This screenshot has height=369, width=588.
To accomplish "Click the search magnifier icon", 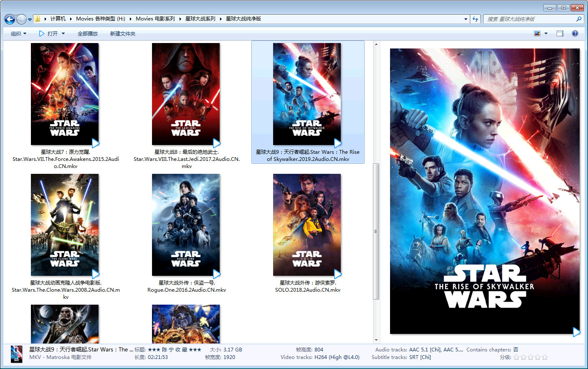I will 579,19.
